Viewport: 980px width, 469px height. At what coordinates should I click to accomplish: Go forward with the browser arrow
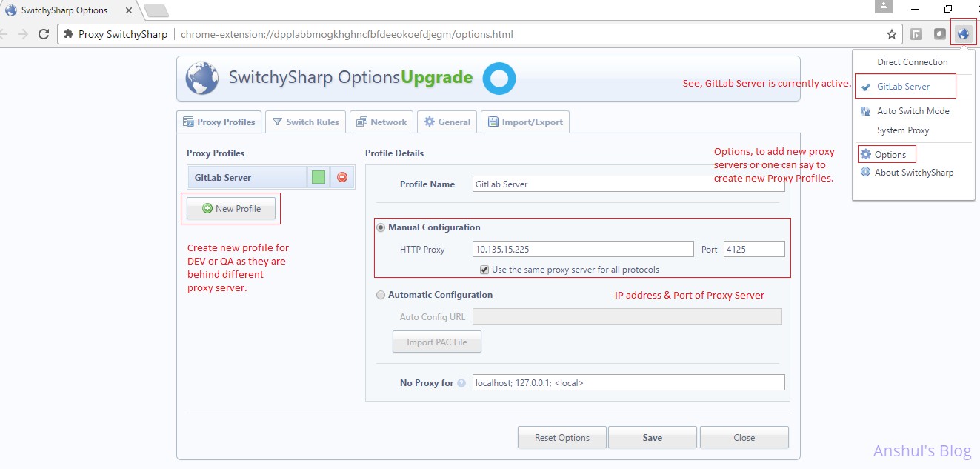point(22,34)
